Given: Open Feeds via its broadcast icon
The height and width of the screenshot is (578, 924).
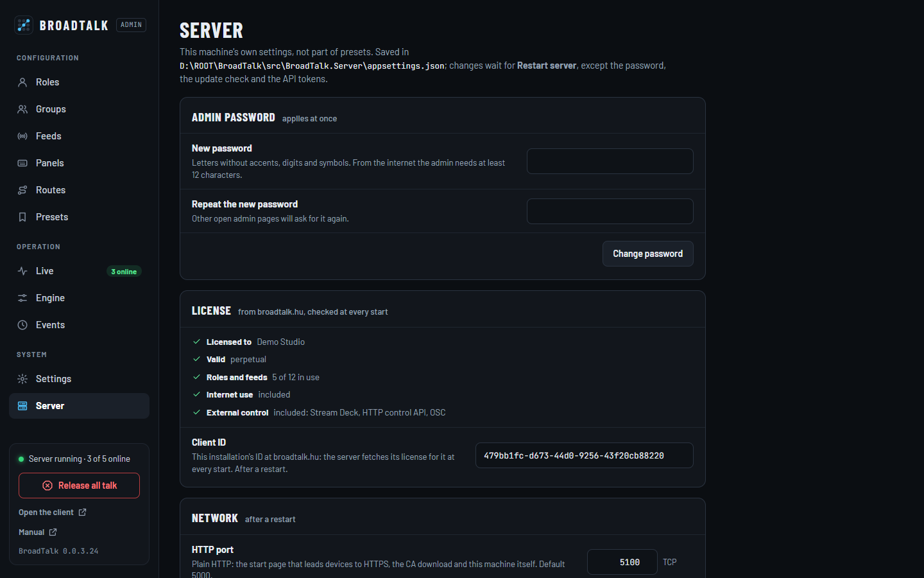Looking at the screenshot, I should [x=22, y=136].
